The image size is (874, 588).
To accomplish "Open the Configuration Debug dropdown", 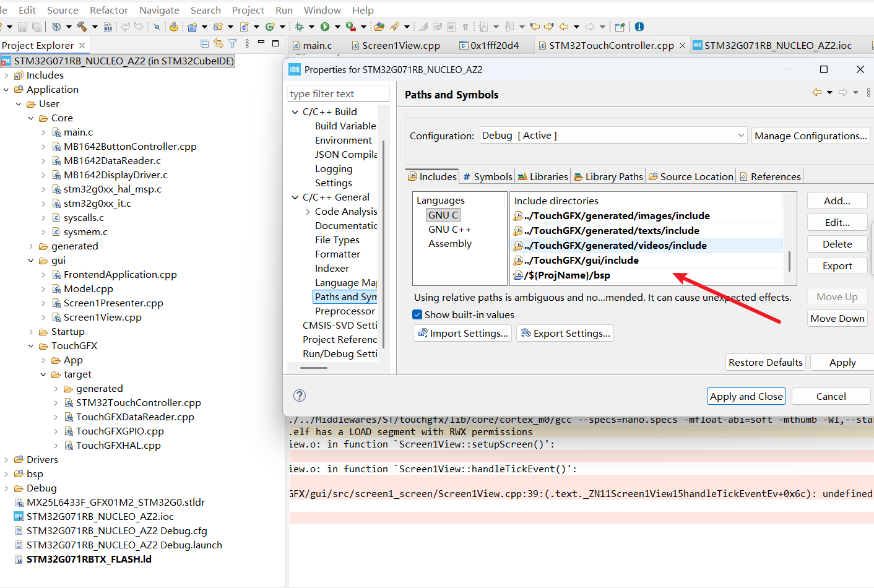I will coord(613,135).
